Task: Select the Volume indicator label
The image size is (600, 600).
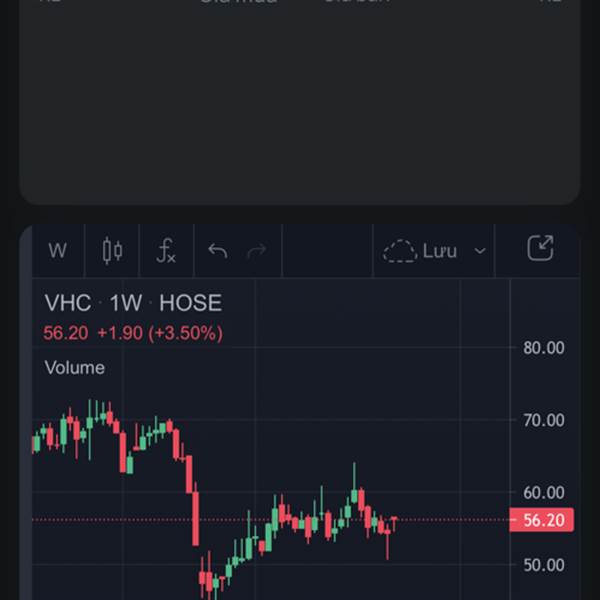Action: click(75, 367)
